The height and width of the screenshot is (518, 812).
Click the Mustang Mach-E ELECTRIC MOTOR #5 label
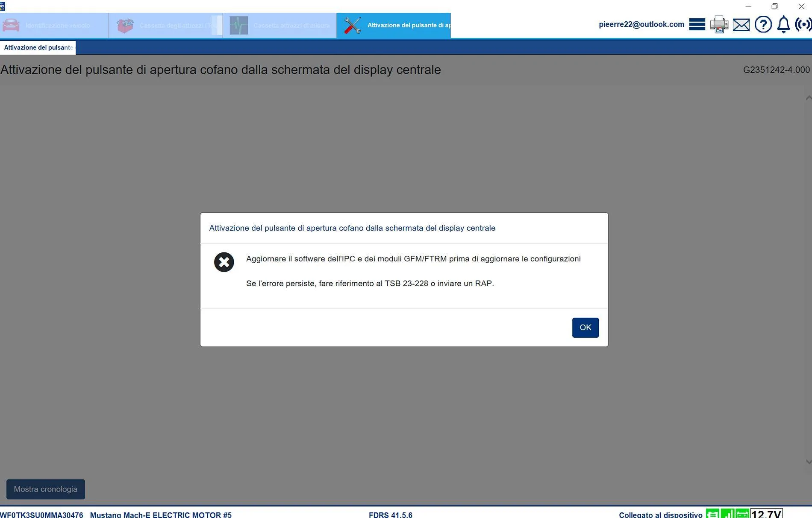pos(161,515)
